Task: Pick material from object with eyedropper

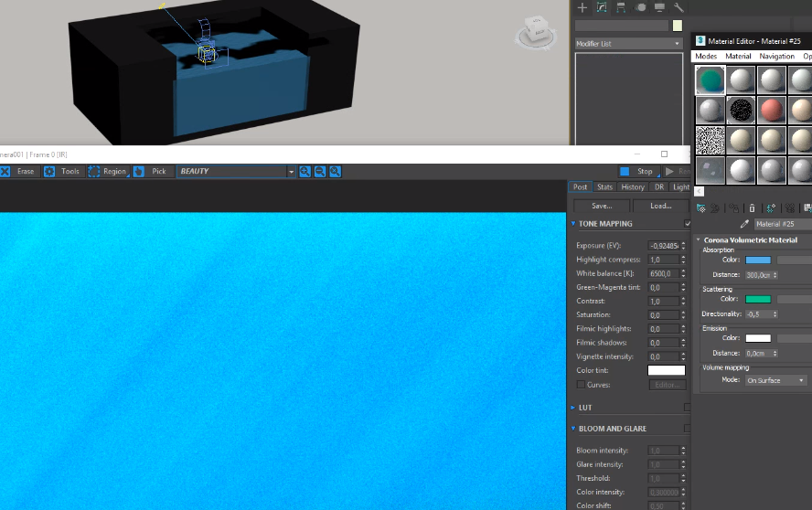Action: [x=743, y=224]
